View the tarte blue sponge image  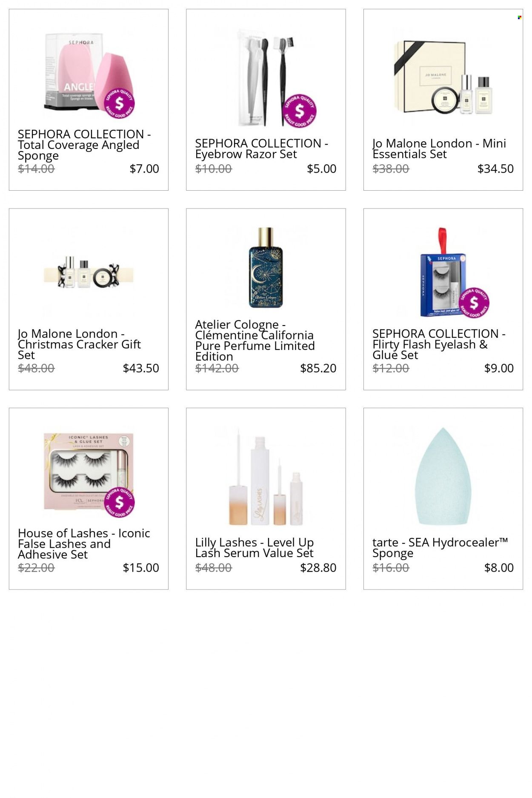click(443, 476)
